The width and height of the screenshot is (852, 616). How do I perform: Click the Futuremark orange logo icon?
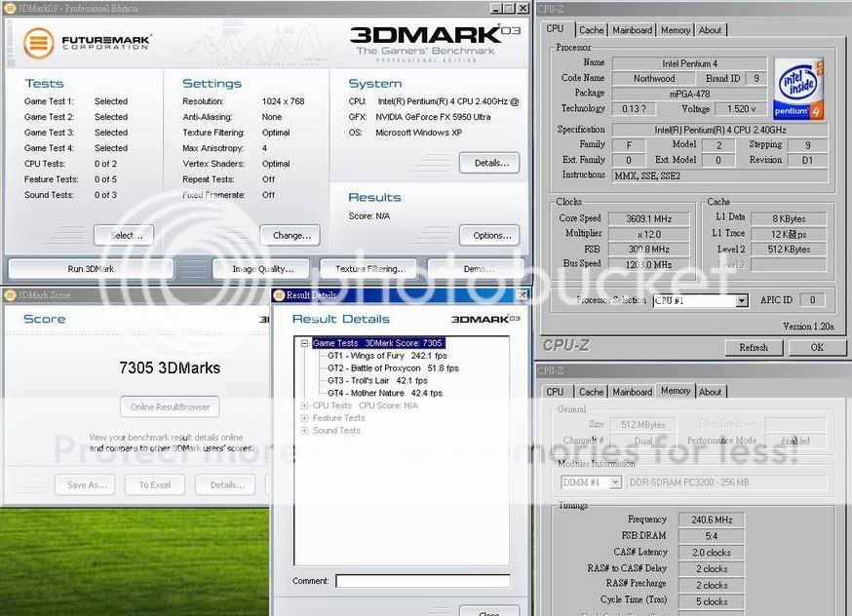pos(39,44)
